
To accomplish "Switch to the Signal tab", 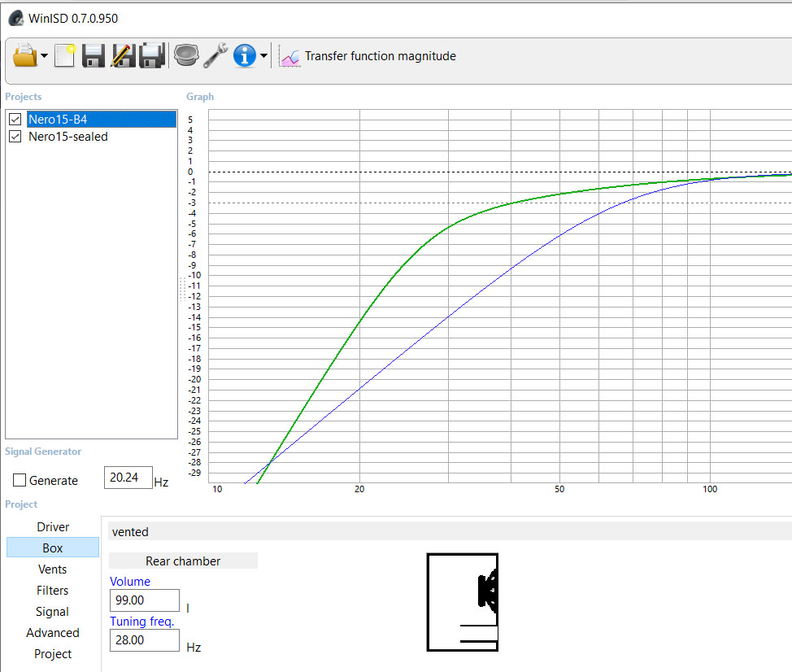I will pyautogui.click(x=53, y=612).
